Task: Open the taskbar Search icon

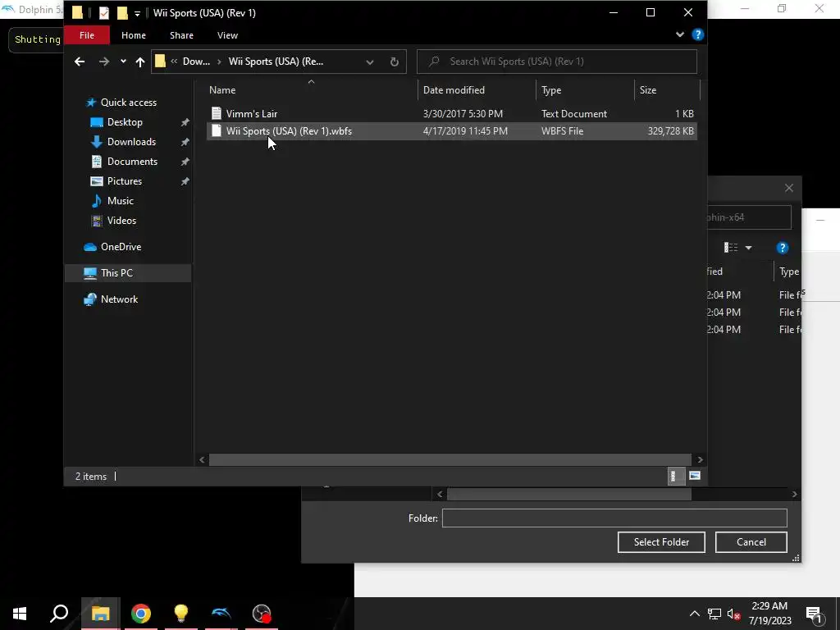Action: click(x=59, y=614)
